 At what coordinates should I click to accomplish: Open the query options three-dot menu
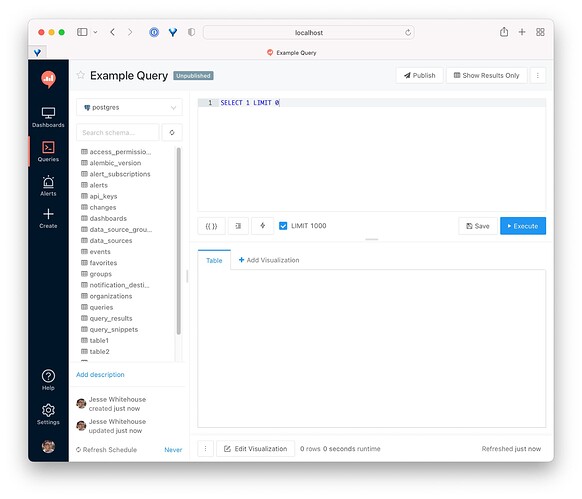[537, 75]
